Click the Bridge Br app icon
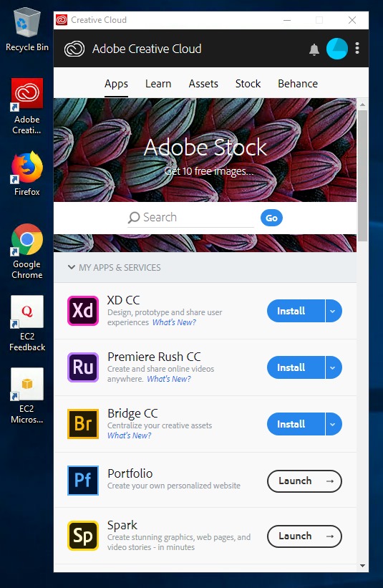This screenshot has height=588, width=383. (x=83, y=424)
